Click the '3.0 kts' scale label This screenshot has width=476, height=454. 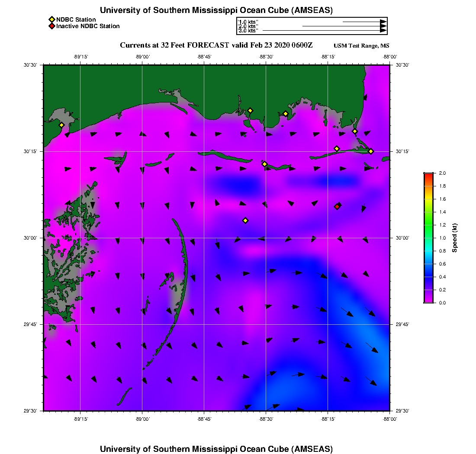[x=248, y=31]
